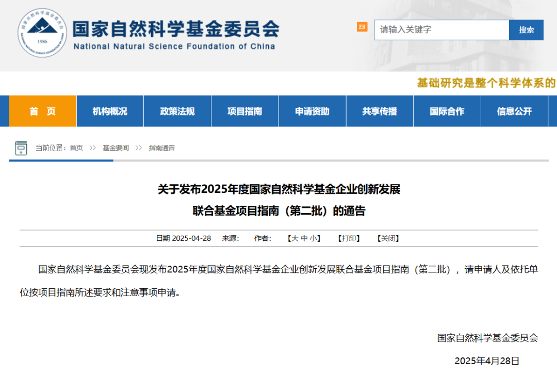Go to 基金要闻 breadcrumb link
The width and height of the screenshot is (557, 392).
coord(116,148)
